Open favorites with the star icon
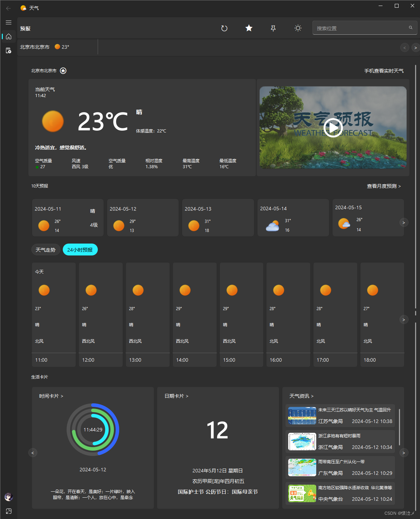The image size is (420, 519). pos(249,28)
